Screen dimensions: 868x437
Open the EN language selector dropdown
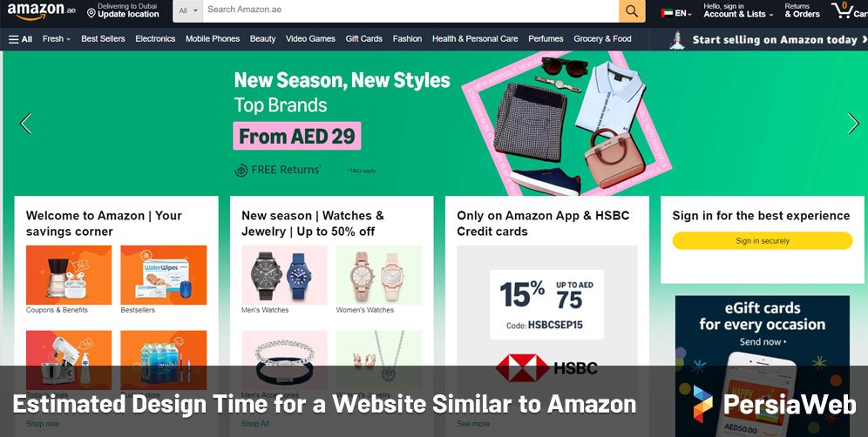coord(676,13)
